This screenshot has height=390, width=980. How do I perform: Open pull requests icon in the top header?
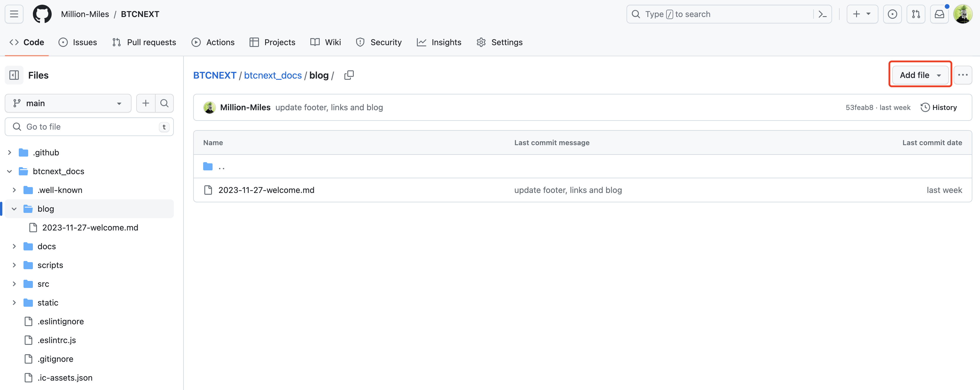click(916, 14)
